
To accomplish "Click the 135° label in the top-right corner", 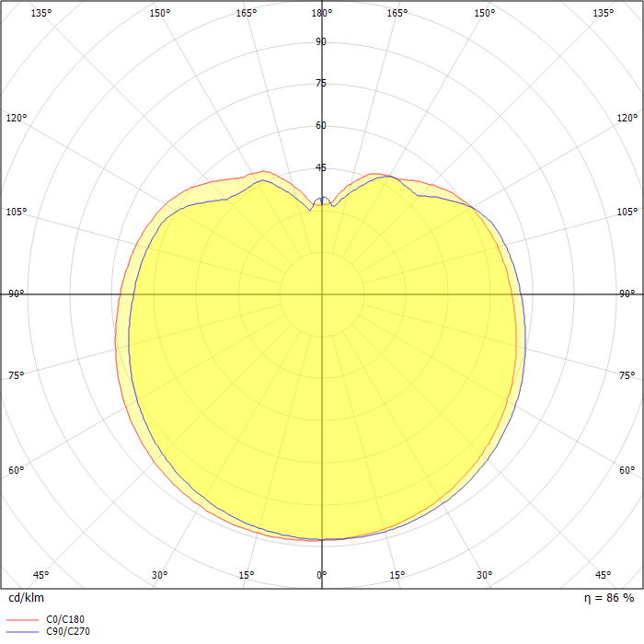I will tap(603, 13).
